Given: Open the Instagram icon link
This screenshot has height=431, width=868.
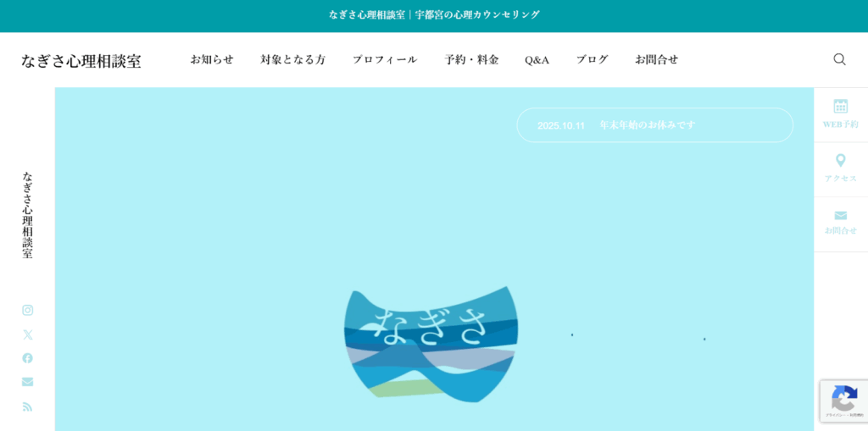Looking at the screenshot, I should pyautogui.click(x=27, y=311).
